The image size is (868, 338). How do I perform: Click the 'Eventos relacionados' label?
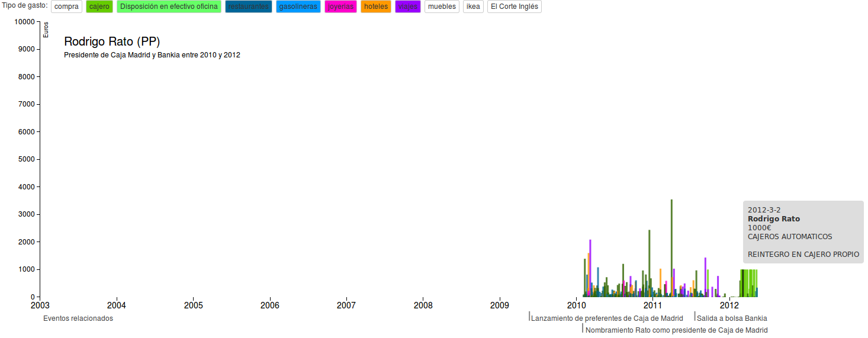(78, 318)
